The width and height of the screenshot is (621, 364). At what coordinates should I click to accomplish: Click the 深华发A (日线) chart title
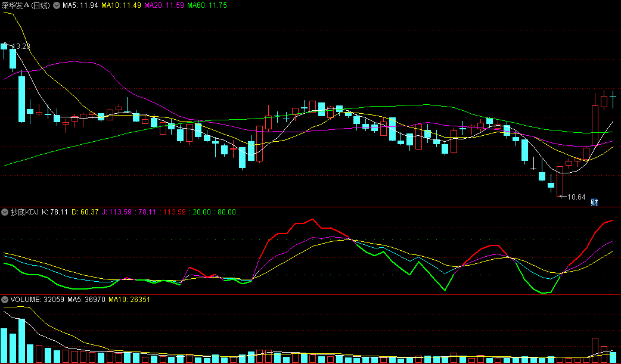click(26, 5)
